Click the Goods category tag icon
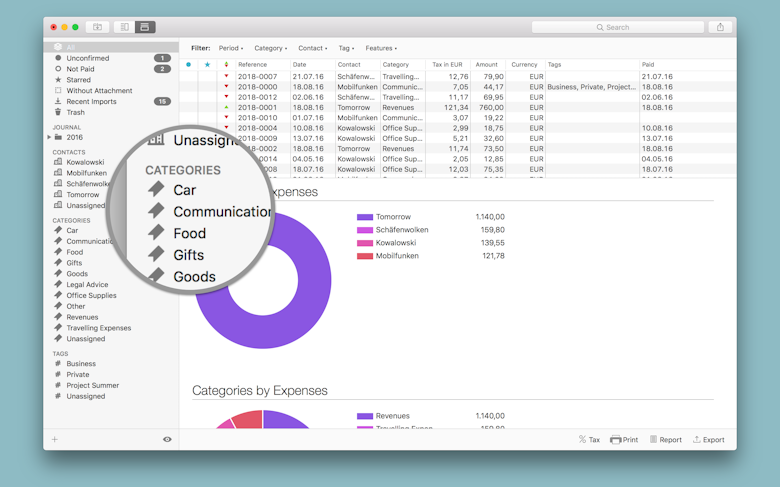This screenshot has width=780, height=487. coord(58,274)
